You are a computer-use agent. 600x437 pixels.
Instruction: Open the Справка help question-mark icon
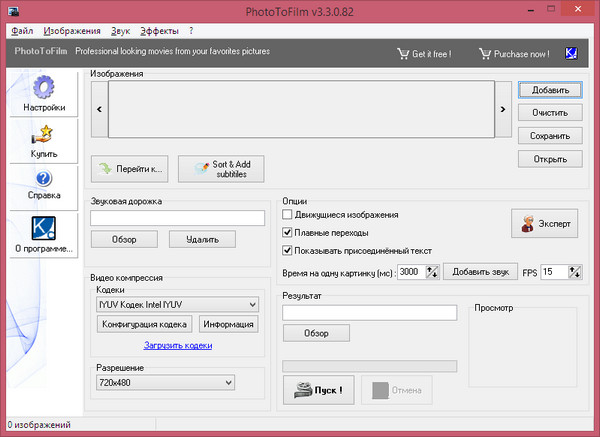(x=43, y=180)
